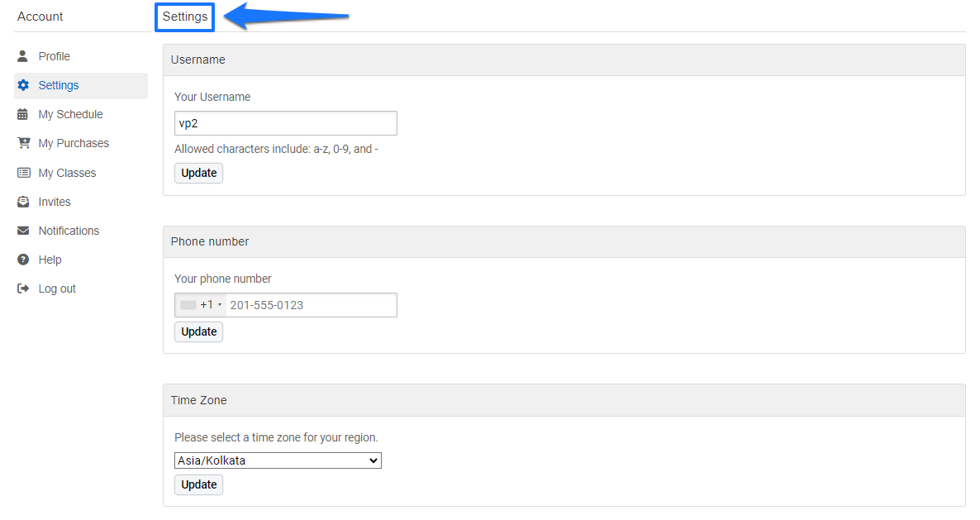Click the 'Your Username' label
Image resolution: width=980 pixels, height=520 pixels.
point(212,97)
